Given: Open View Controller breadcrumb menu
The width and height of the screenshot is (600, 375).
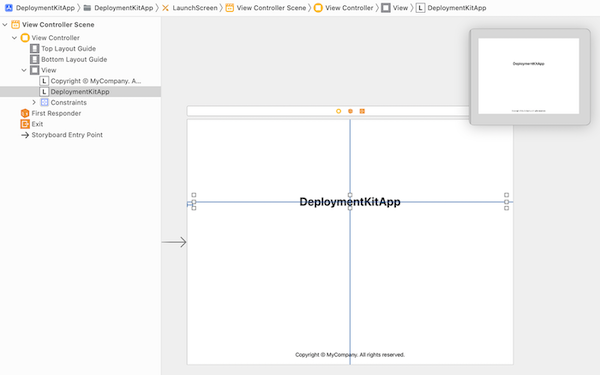Looking at the screenshot, I should (349, 8).
